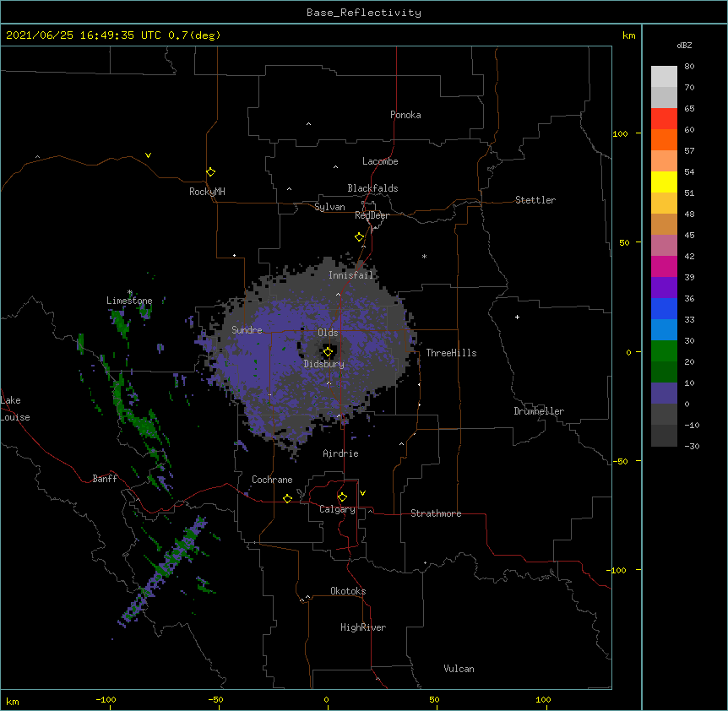This screenshot has width=728, height=711.
Task: Pick the magenta 42 dBZ legend color
Action: coord(664,266)
